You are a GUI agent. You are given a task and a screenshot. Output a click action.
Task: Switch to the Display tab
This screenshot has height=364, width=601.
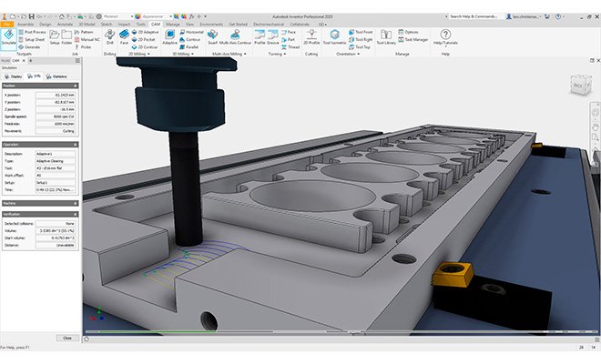tap(15, 76)
